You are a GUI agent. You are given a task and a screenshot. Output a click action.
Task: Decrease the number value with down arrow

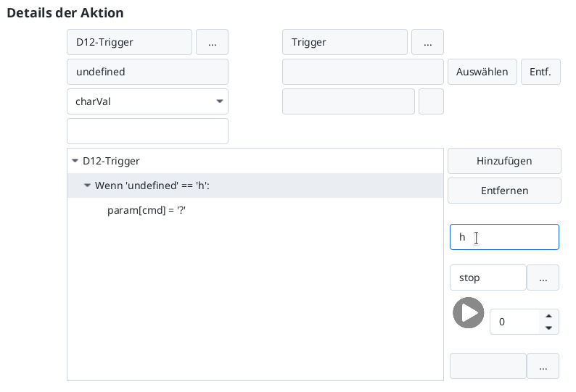pos(549,328)
